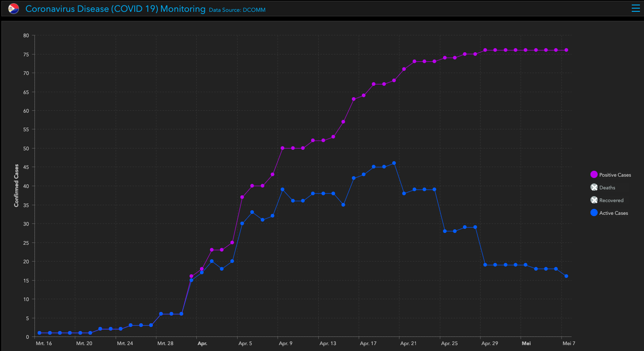Image resolution: width=644 pixels, height=351 pixels.
Task: Click the 'Mrt. 16' x-axis label
Action: pyautogui.click(x=44, y=344)
